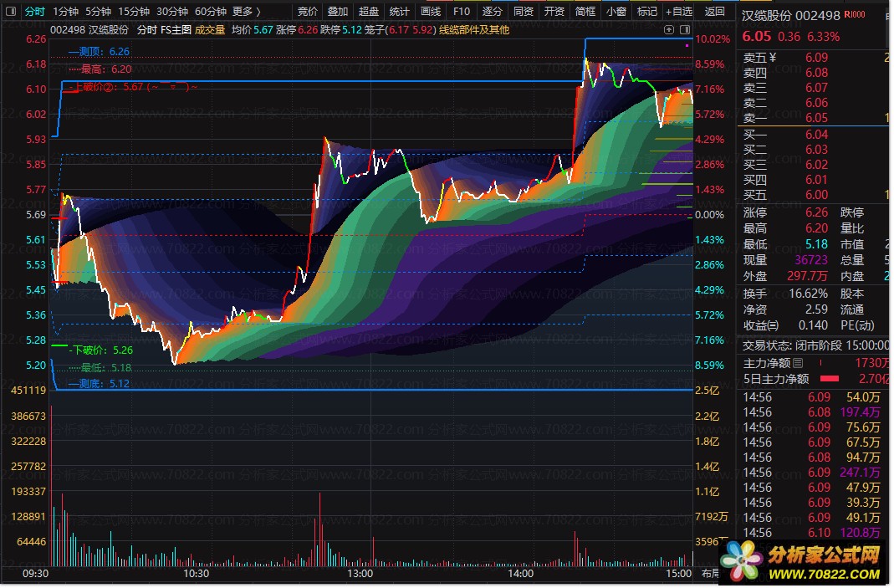Click the 下破价: 5.26 label
The height and width of the screenshot is (588, 894).
[x=103, y=350]
